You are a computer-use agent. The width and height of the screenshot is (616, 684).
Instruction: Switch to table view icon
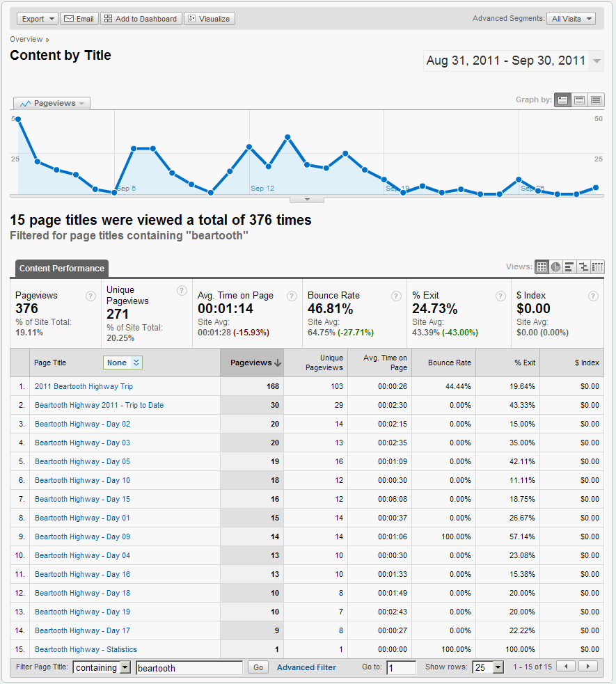pos(542,267)
